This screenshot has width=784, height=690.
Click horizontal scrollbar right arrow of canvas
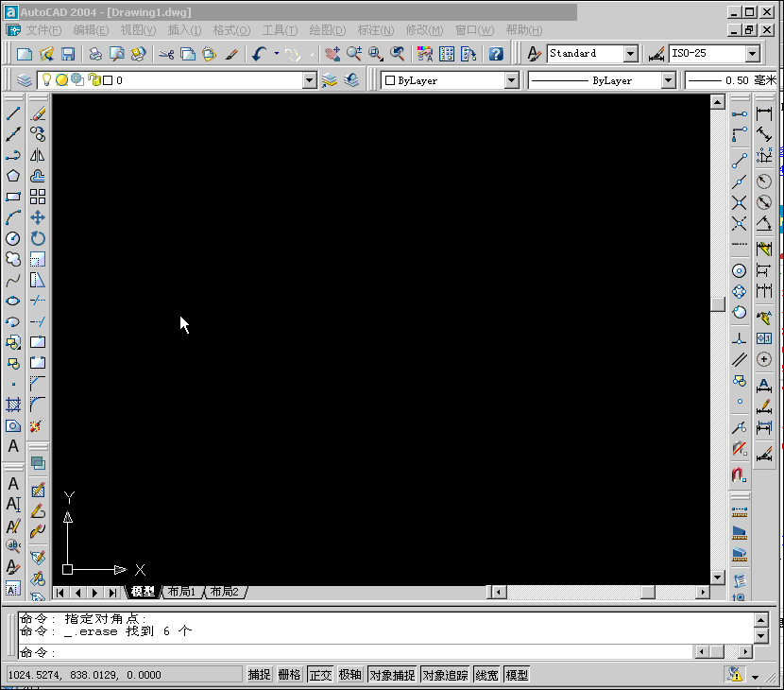(x=703, y=593)
